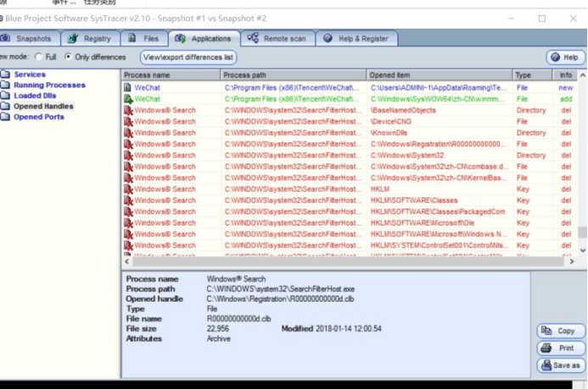The image size is (588, 389).
Task: Select the Applications tab
Action: pos(204,39)
